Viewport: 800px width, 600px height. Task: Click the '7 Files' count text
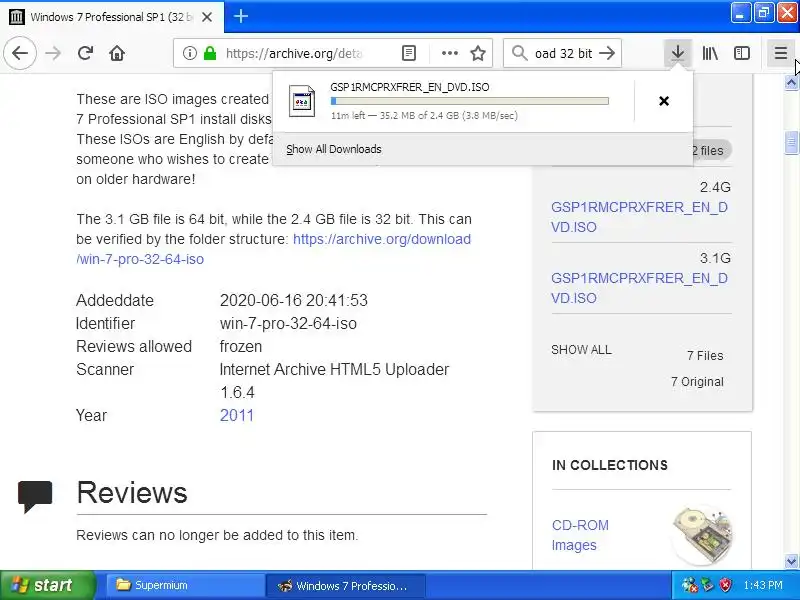point(705,356)
